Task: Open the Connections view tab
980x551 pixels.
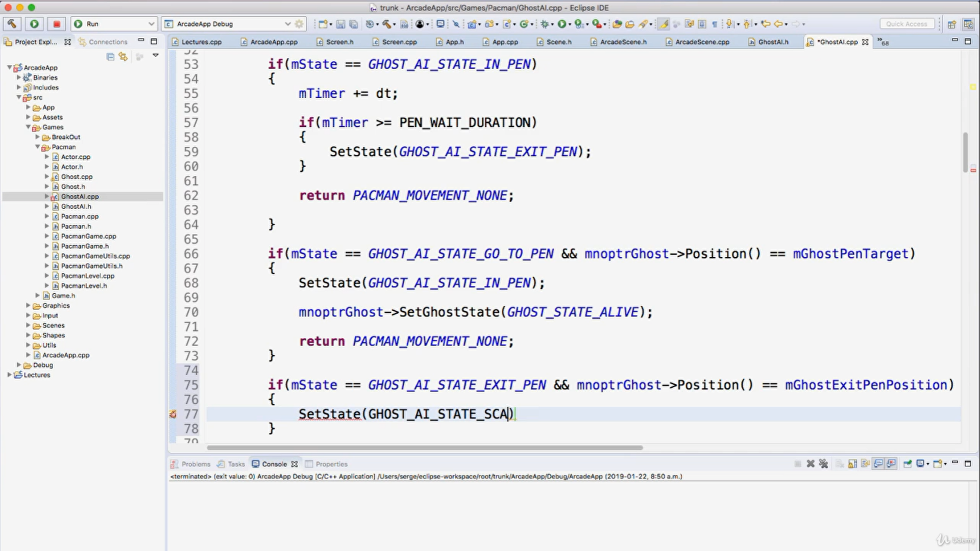Action: point(103,42)
